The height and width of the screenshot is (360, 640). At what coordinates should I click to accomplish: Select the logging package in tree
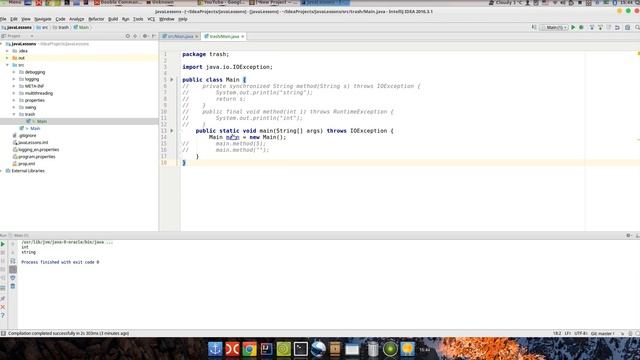pyautogui.click(x=32, y=79)
